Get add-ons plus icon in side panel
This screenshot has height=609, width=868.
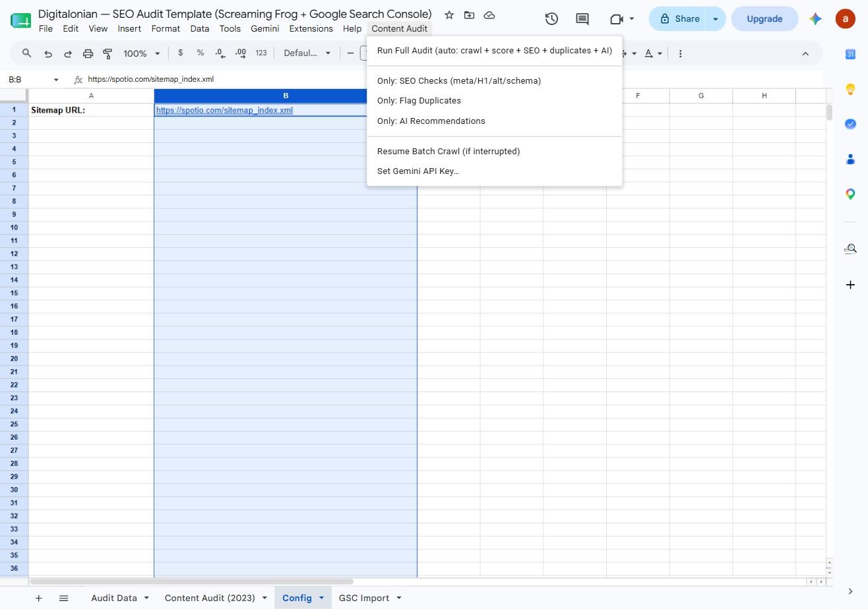click(850, 285)
